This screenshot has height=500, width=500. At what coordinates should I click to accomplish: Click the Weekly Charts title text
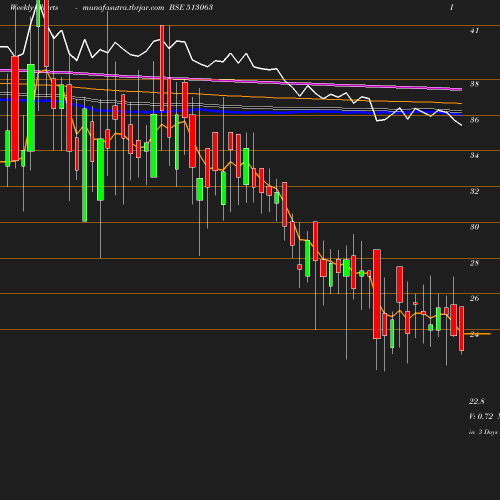pyautogui.click(x=34, y=7)
